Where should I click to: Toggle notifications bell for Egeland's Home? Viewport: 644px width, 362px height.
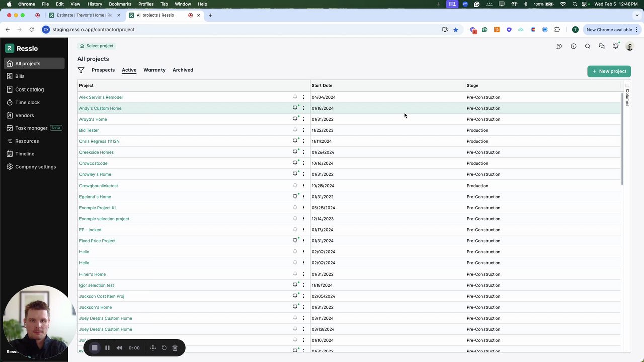click(x=295, y=197)
